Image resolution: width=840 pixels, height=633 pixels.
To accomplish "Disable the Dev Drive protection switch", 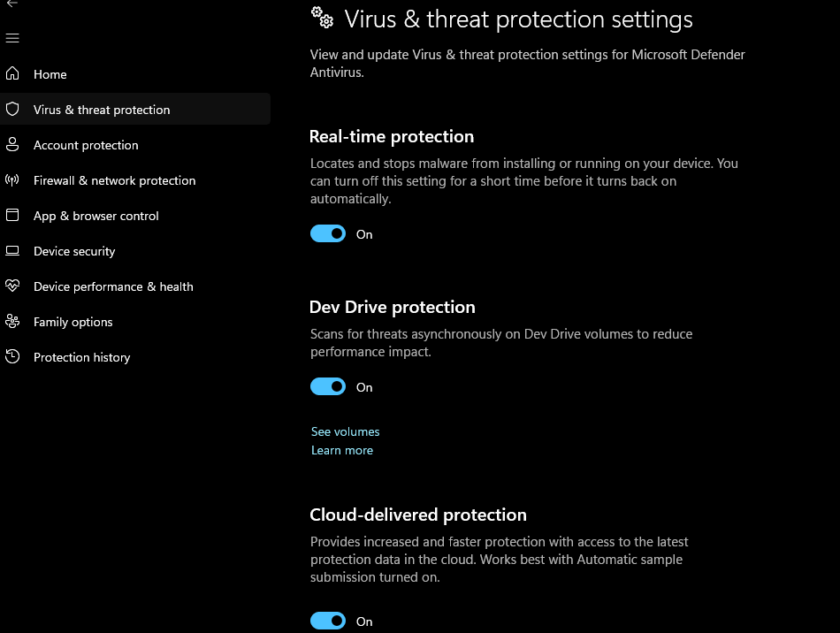I will [x=328, y=387].
